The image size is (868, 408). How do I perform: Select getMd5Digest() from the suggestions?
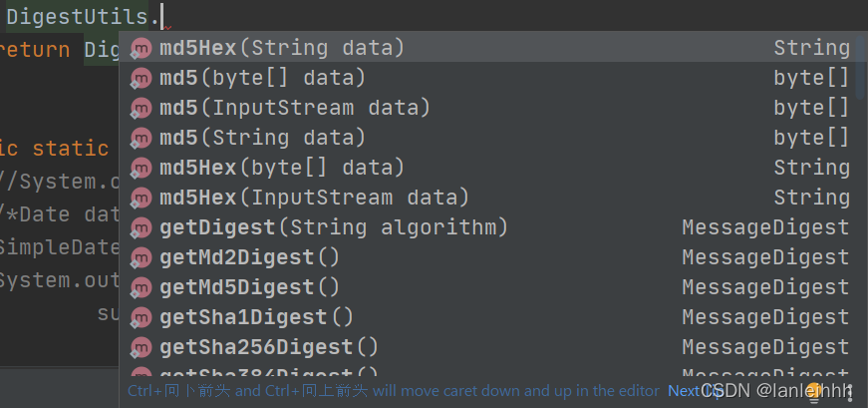click(x=250, y=287)
